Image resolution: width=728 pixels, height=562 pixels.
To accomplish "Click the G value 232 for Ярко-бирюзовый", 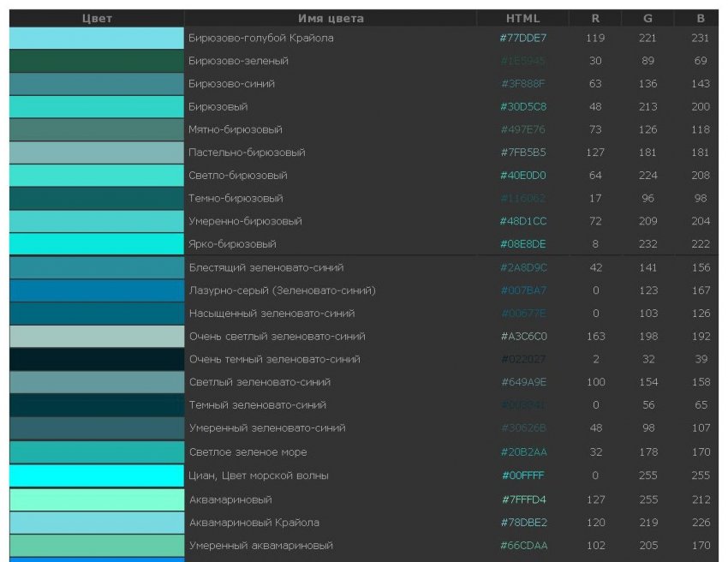I will [x=647, y=244].
